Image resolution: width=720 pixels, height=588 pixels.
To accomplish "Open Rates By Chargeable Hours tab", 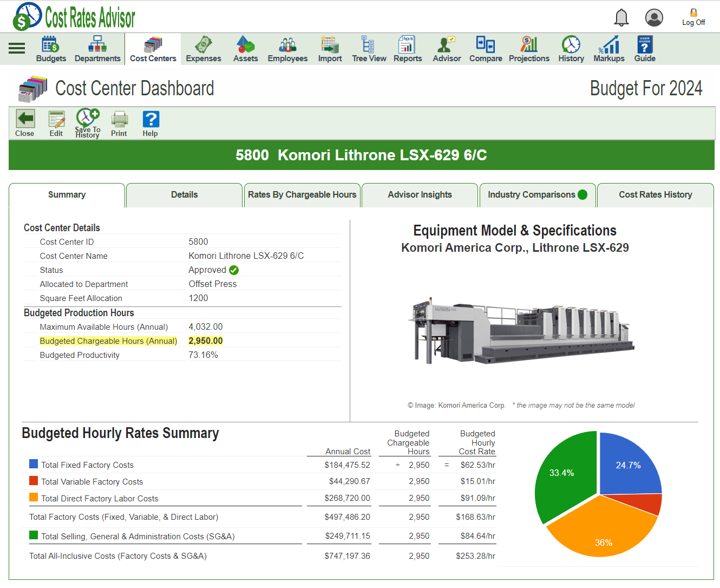I will coord(302,195).
